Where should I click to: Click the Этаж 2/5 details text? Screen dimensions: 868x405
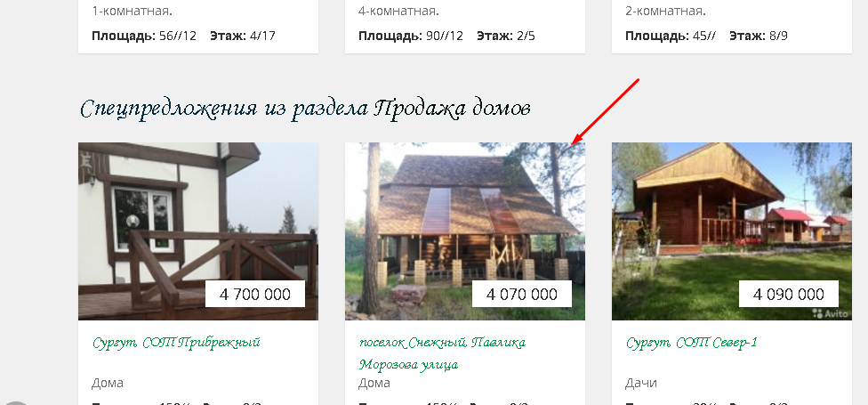506,36
